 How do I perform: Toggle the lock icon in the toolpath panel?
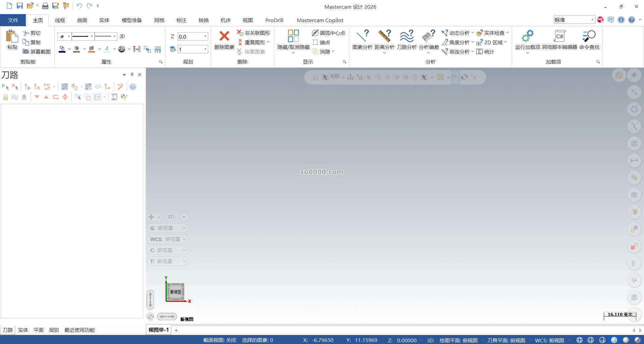click(x=5, y=97)
